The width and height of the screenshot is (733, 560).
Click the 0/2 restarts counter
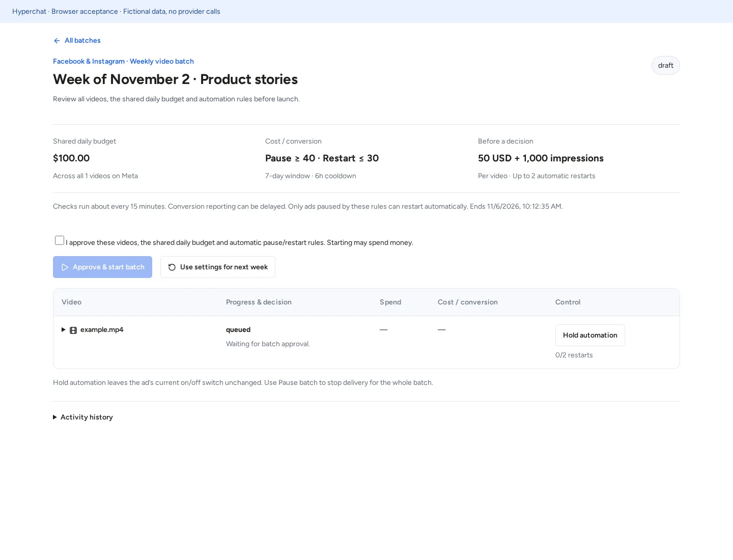pyautogui.click(x=574, y=355)
